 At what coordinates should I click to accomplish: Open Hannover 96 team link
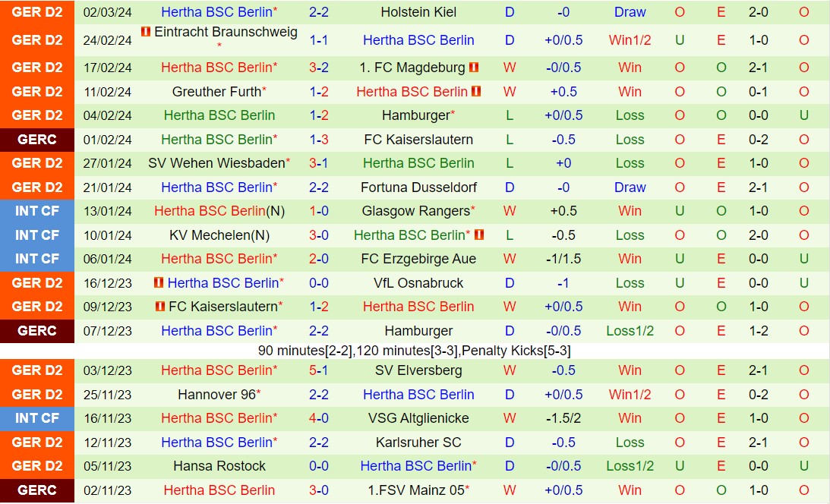[x=216, y=395]
